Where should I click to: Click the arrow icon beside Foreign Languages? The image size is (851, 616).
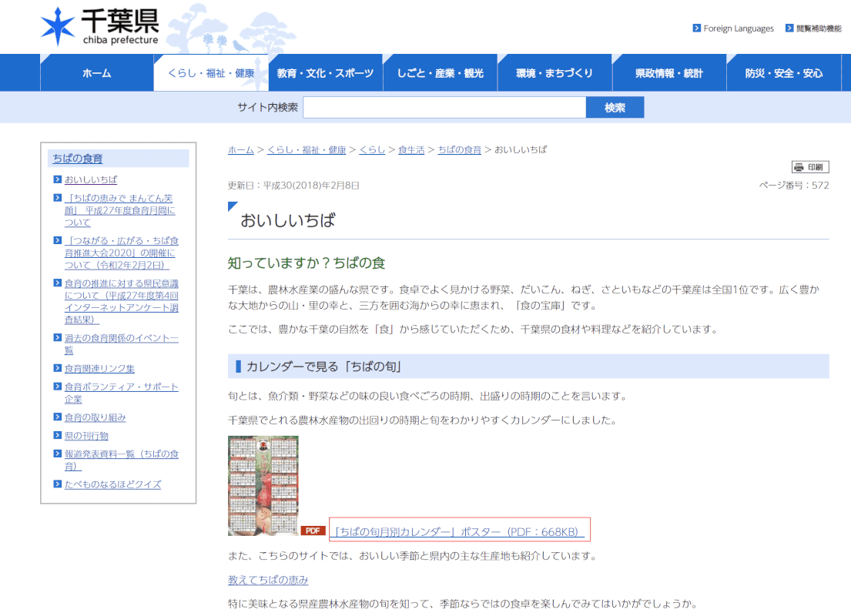pos(696,28)
